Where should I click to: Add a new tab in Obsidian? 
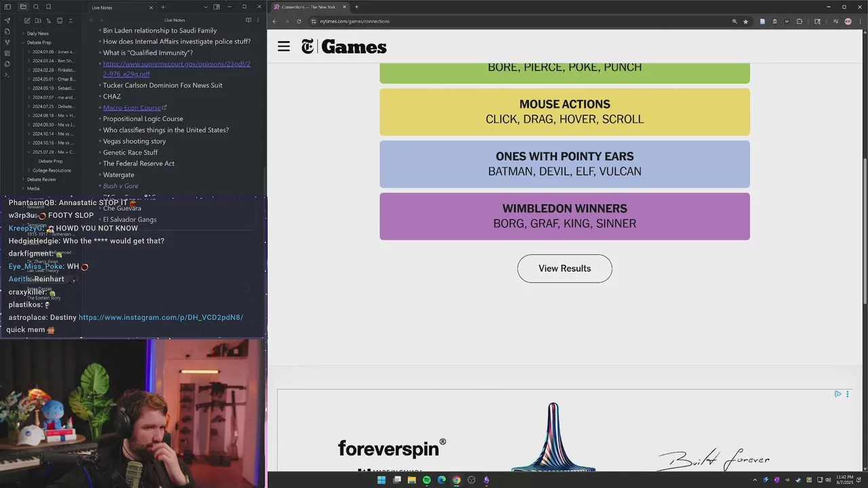(x=163, y=7)
